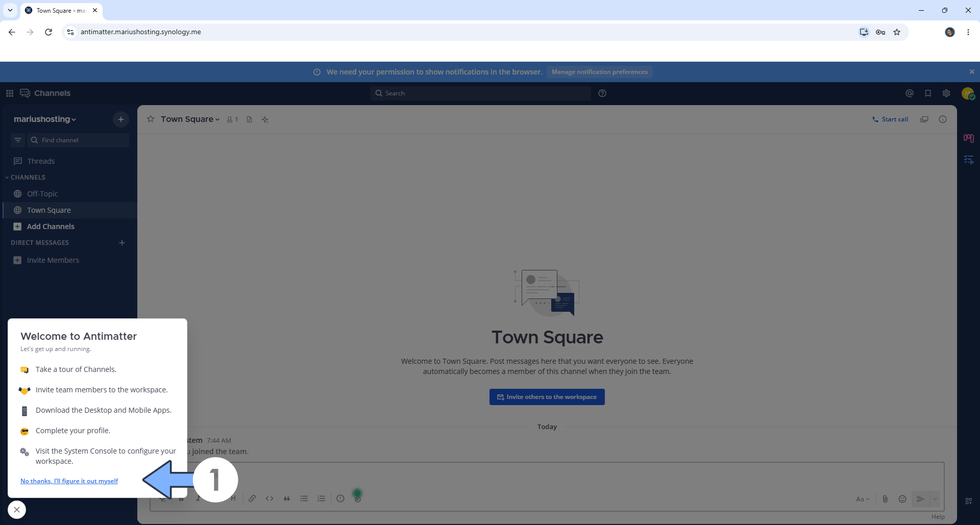980x525 pixels.
Task: Insert numbered list formatting icon
Action: click(x=322, y=498)
